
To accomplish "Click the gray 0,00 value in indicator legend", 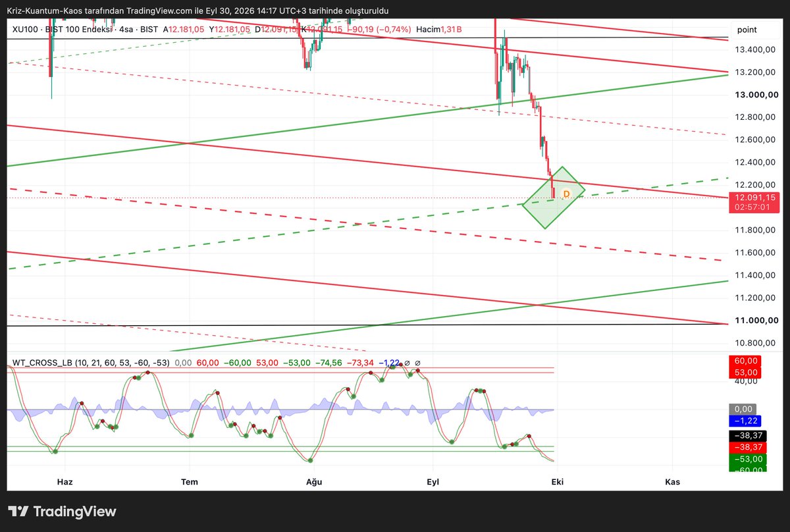I will click(x=184, y=363).
